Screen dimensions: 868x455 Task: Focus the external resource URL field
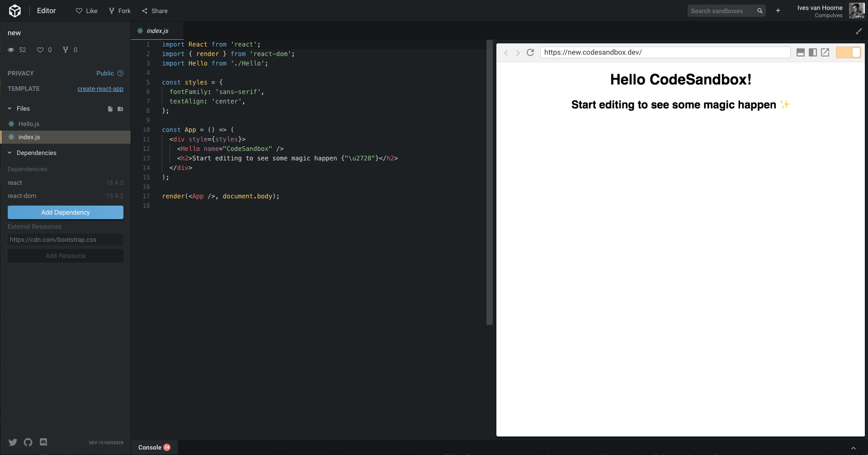[66, 239]
